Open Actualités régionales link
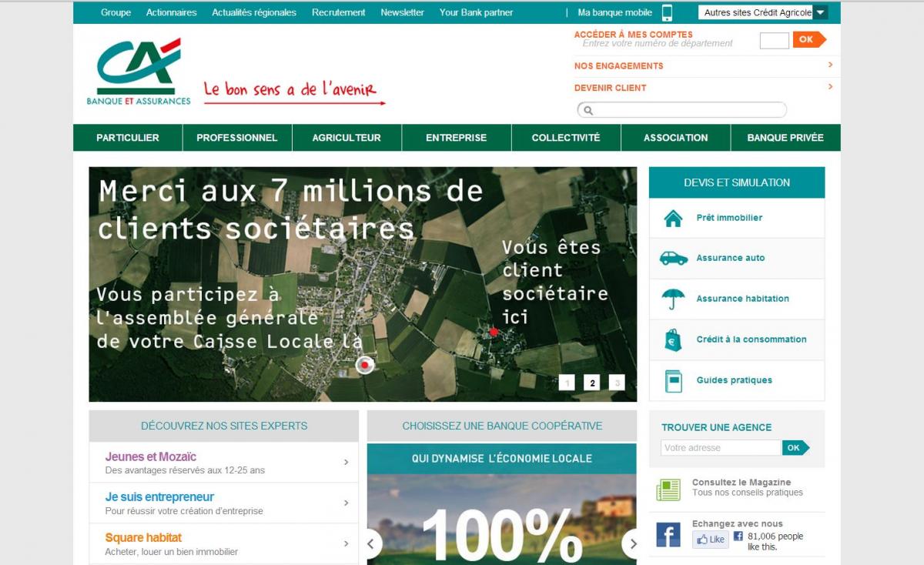The width and height of the screenshot is (924, 565). point(254,12)
